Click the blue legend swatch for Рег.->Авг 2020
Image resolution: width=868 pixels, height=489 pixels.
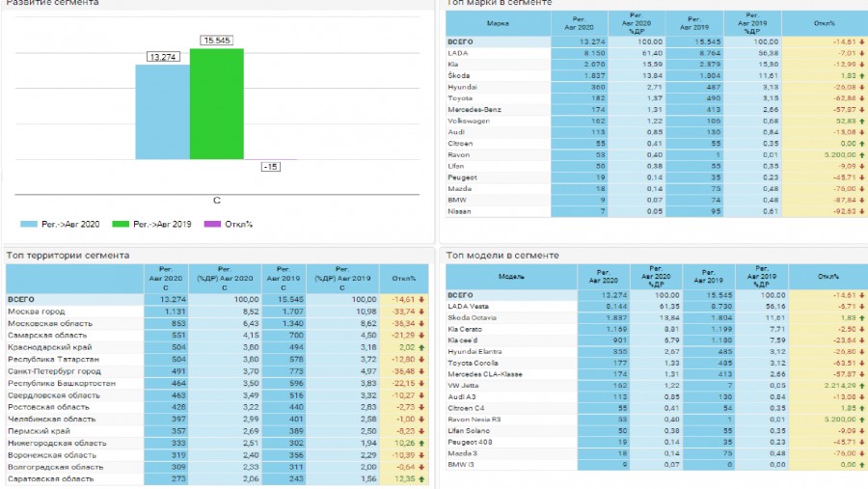tap(29, 225)
